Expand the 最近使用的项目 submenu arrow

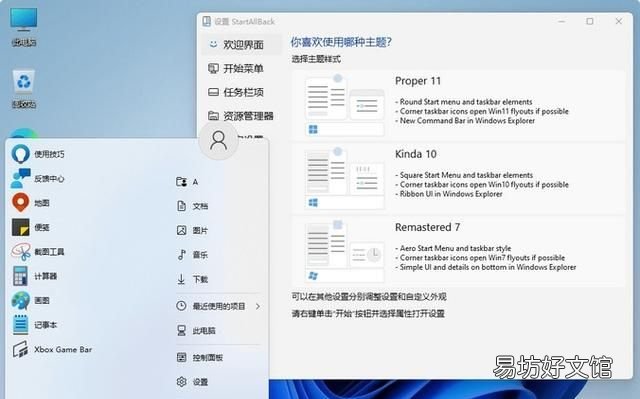(258, 306)
